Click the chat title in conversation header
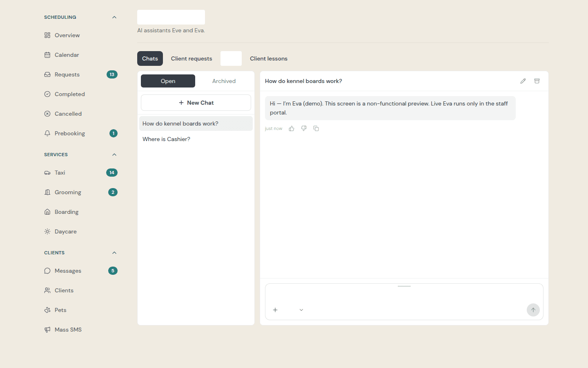588x368 pixels. coord(303,81)
